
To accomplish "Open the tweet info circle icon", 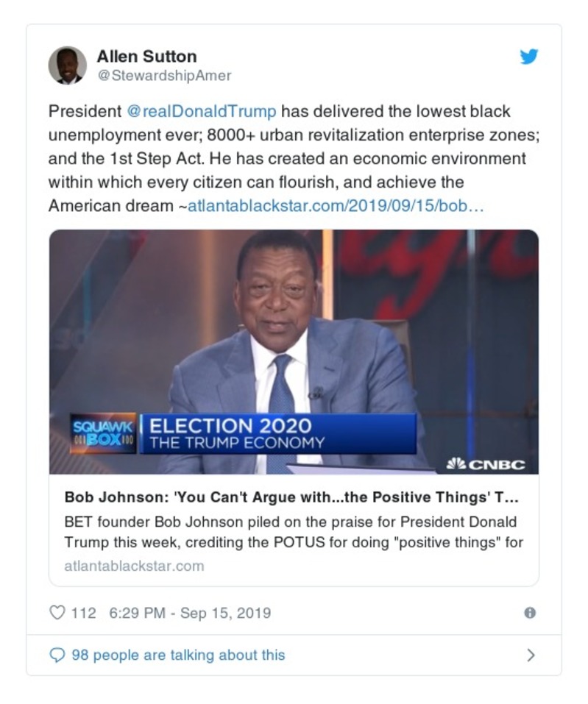I will (x=529, y=613).
